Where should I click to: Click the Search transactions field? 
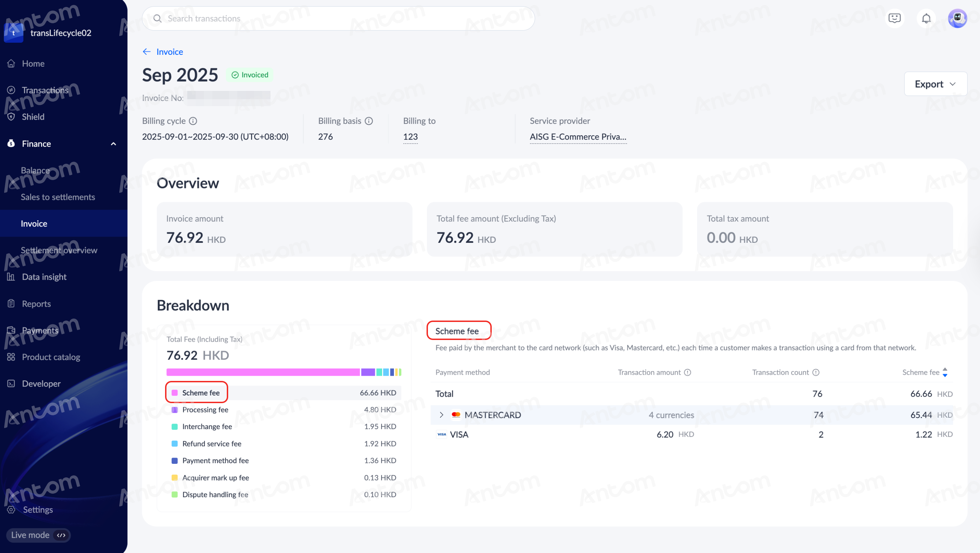tap(338, 18)
